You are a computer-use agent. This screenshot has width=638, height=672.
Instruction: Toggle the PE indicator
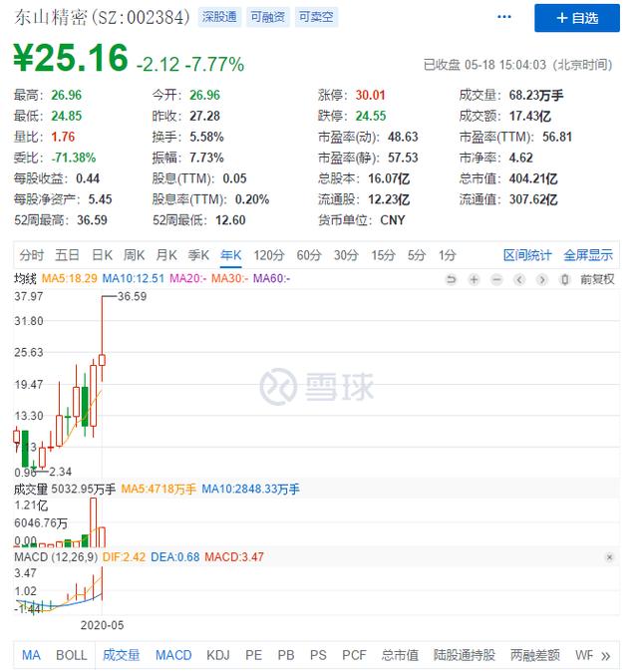pos(253,656)
